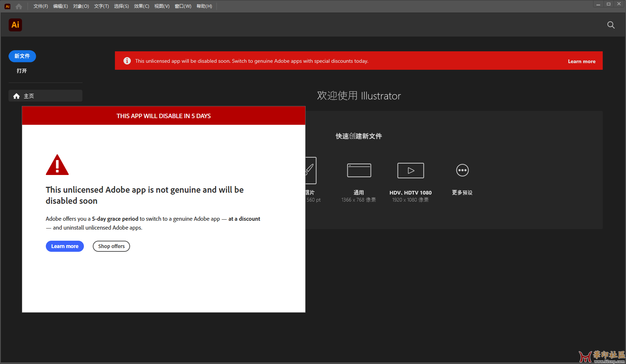Image resolution: width=626 pixels, height=364 pixels.
Task: Click the 新文件 new file button
Action: [x=22, y=56]
